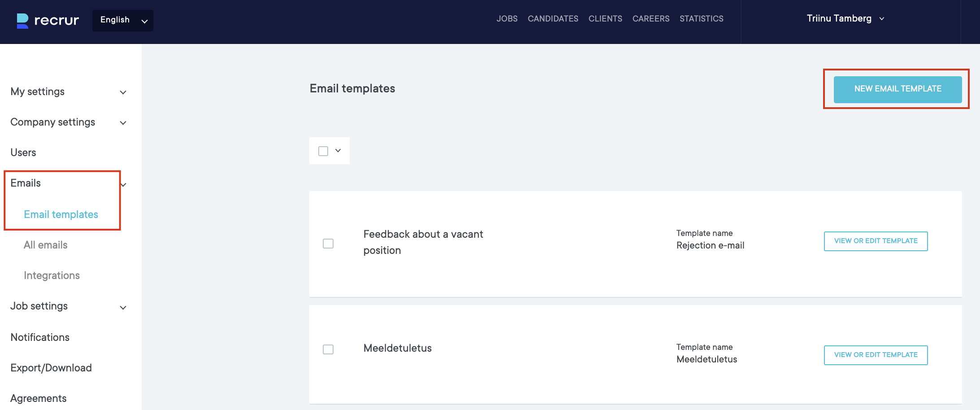Go to Notifications settings

click(40, 337)
